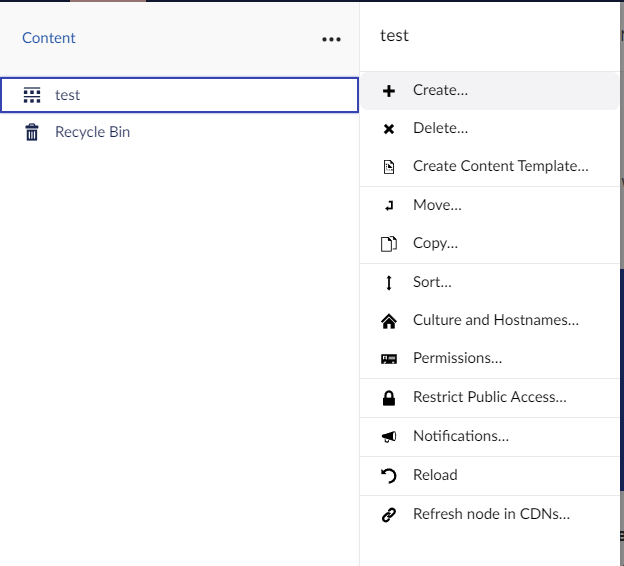Select the Move... menu entry
Viewport: 624px width, 566px height.
click(x=437, y=205)
